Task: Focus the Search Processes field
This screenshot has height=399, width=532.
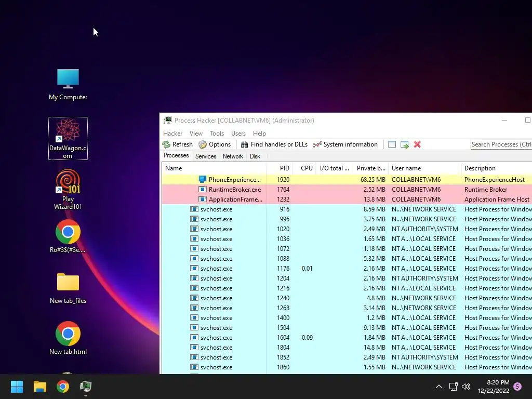Action: (501, 144)
